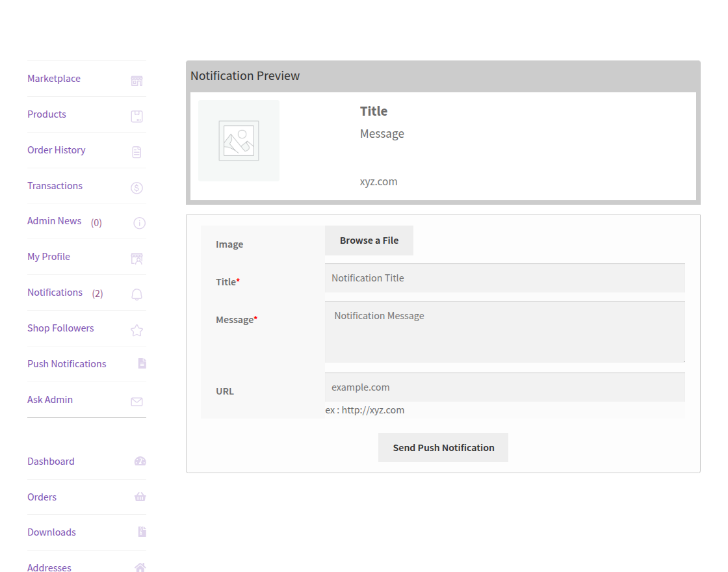Select the My Profile ID card icon
The width and height of the screenshot is (728, 572).
(136, 258)
